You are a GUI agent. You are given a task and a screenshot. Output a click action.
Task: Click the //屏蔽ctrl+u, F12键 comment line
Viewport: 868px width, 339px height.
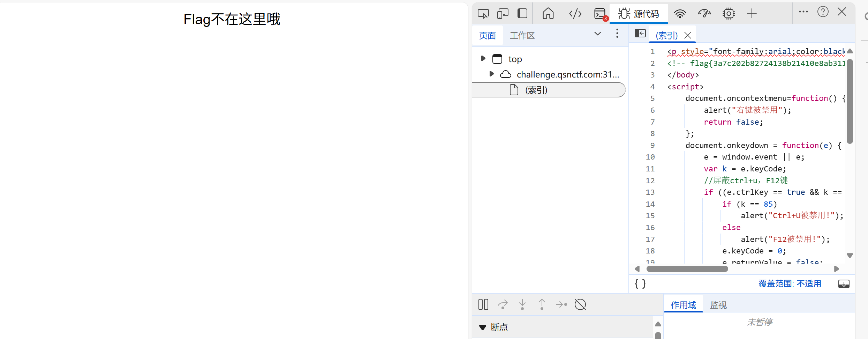tap(746, 180)
